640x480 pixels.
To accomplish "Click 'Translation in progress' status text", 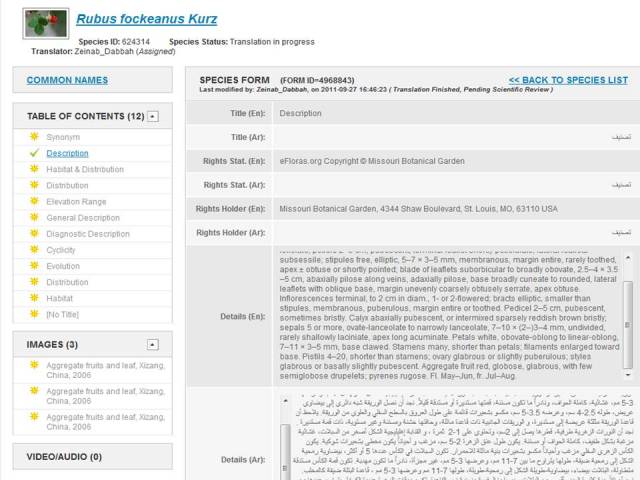I will click(272, 42).
